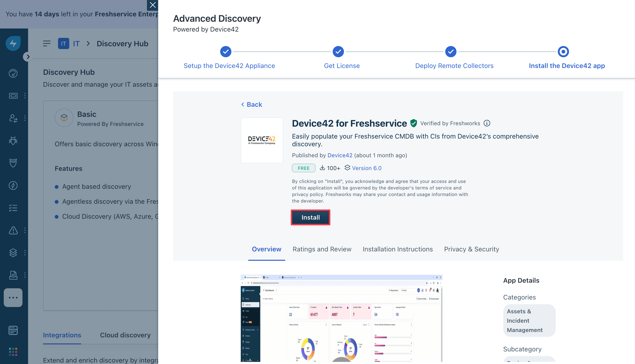Open the More options ellipsis in sidebar
Screen dimensions: 635x364
click(13, 298)
